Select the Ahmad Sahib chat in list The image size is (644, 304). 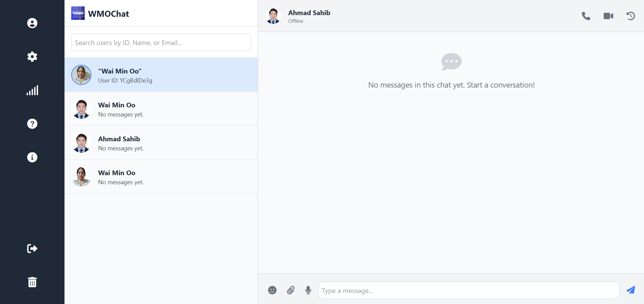[x=161, y=143]
